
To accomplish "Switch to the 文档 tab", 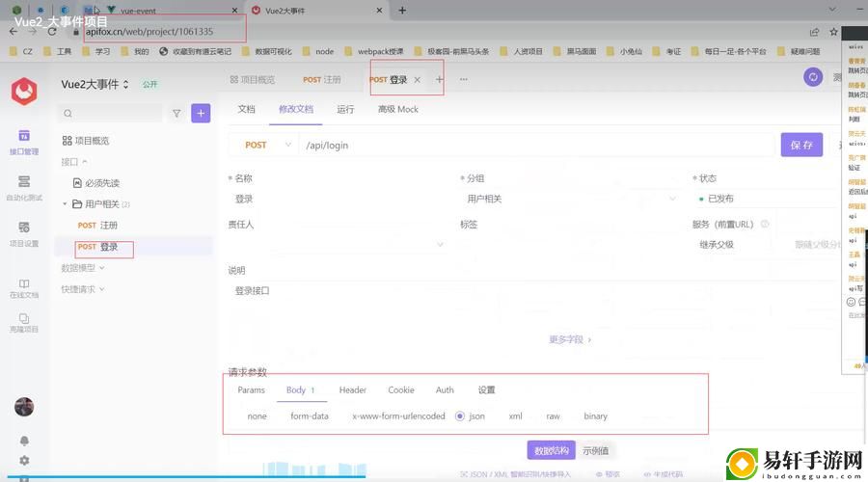I will (246, 109).
